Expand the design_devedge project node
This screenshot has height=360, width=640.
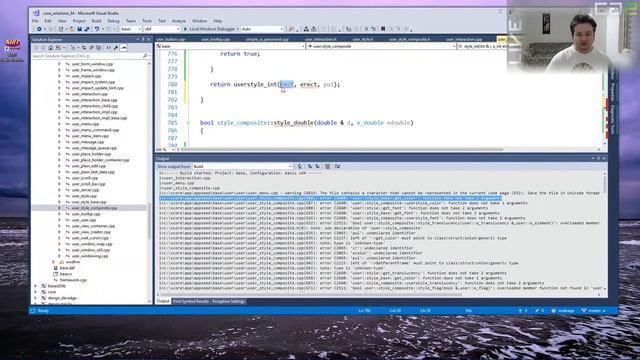point(36,298)
